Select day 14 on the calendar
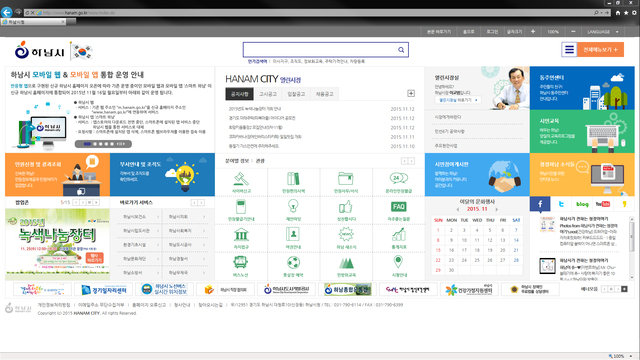The height and width of the screenshot is (360, 640). 516,240
